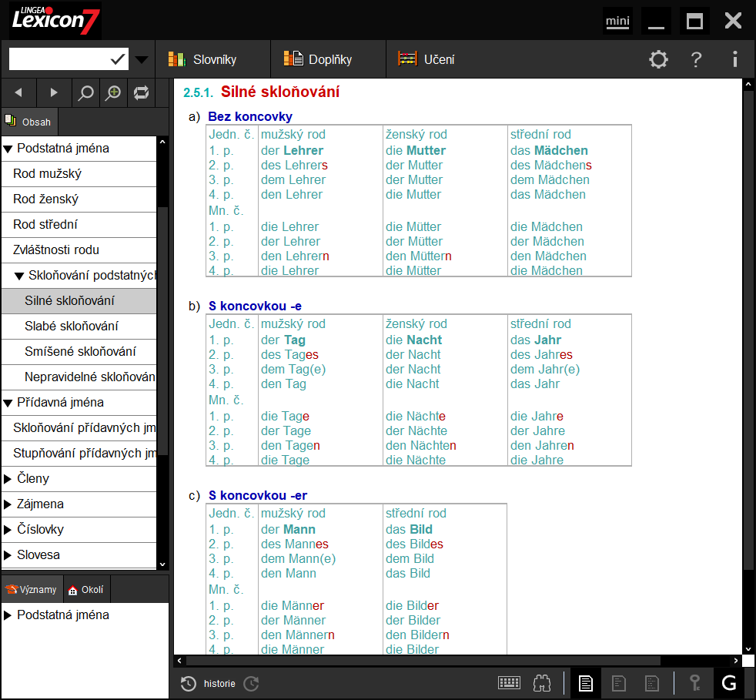This screenshot has width=756, height=700.
Task: Click 'der Lehrer' in first table
Action: tap(293, 150)
